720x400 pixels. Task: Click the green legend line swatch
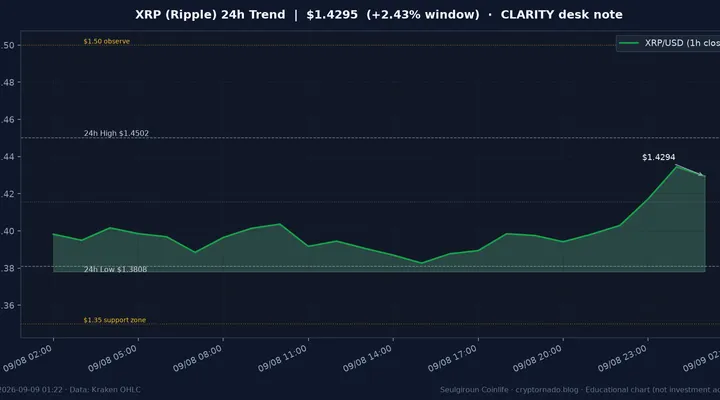point(629,43)
